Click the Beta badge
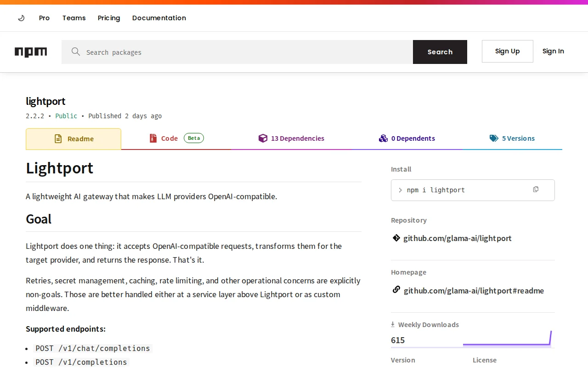This screenshot has height=368, width=588. click(x=194, y=138)
